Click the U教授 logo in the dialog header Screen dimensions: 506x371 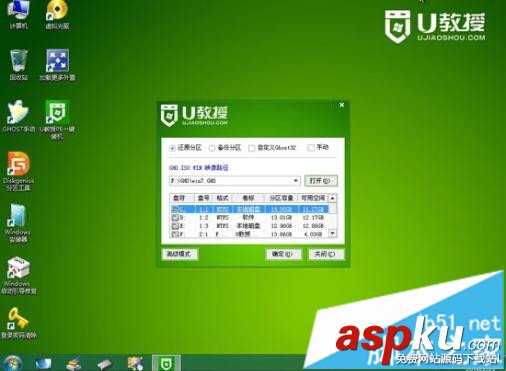[x=194, y=115]
